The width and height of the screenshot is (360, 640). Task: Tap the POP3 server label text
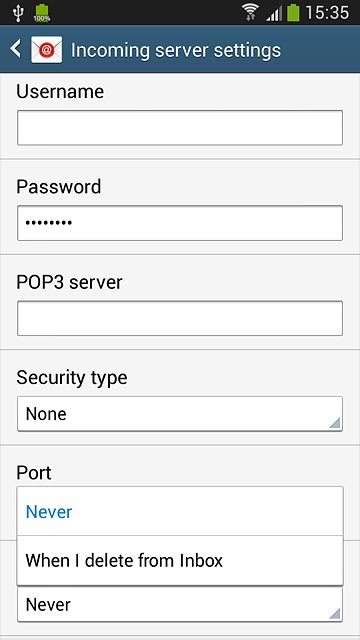(69, 282)
